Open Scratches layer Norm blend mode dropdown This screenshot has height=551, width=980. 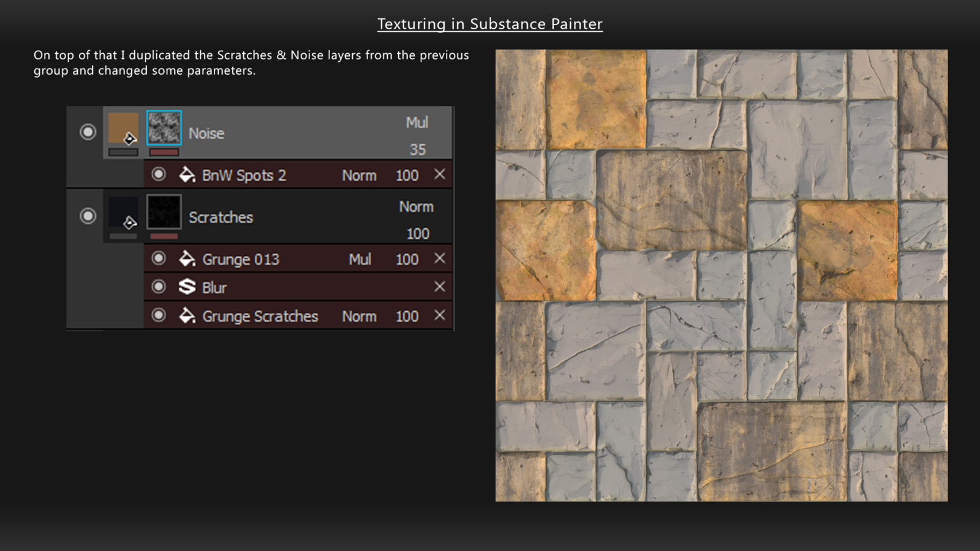tap(417, 207)
